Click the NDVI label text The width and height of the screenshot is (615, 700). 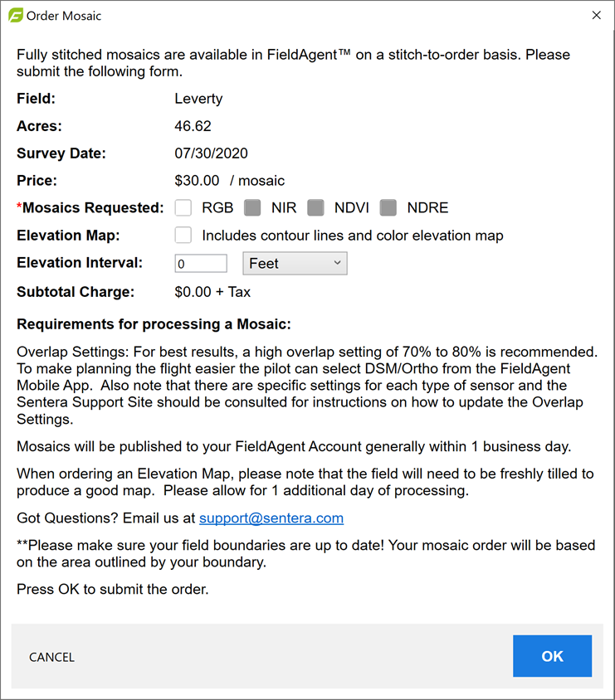[x=351, y=208]
